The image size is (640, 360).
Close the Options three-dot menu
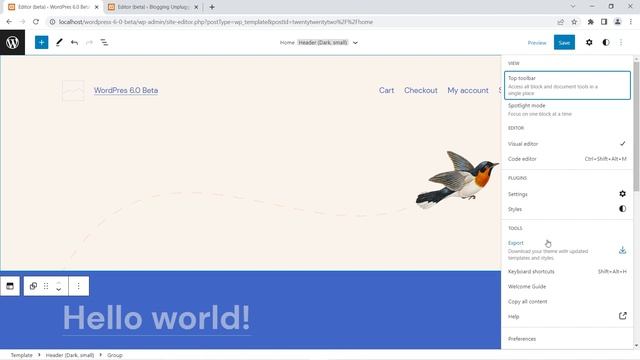[x=621, y=42]
